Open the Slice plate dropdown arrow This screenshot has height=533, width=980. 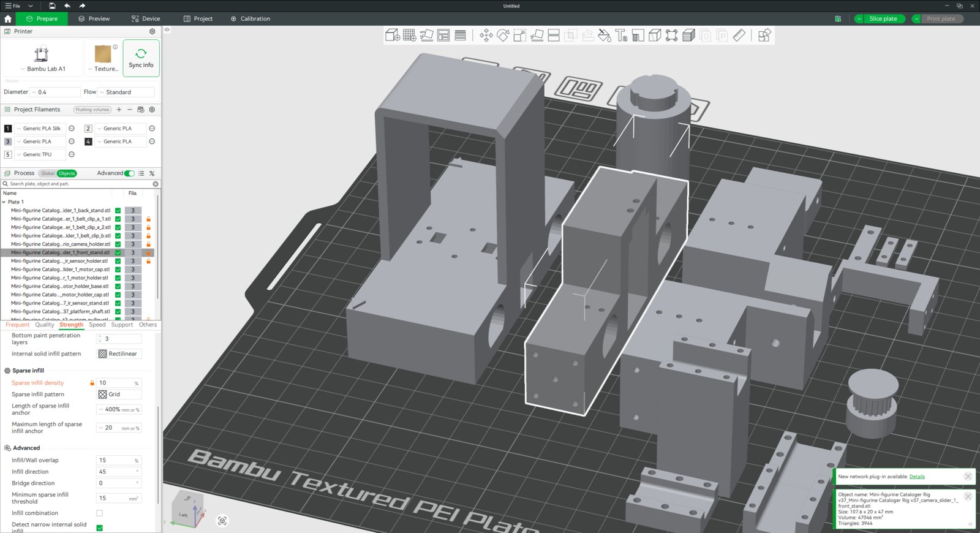(x=859, y=19)
